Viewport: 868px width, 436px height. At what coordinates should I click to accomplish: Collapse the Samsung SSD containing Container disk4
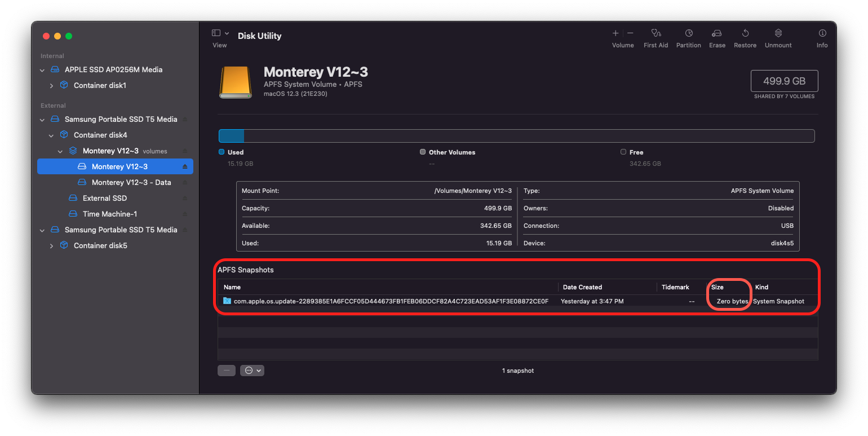click(42, 120)
